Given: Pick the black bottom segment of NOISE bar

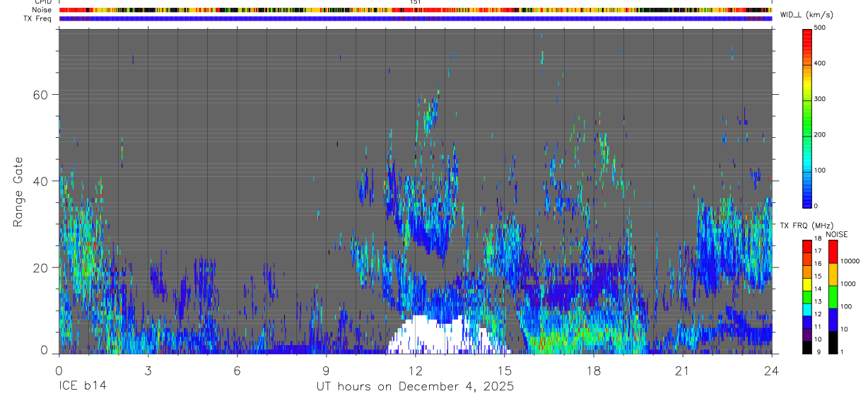Looking at the screenshot, I should [833, 342].
